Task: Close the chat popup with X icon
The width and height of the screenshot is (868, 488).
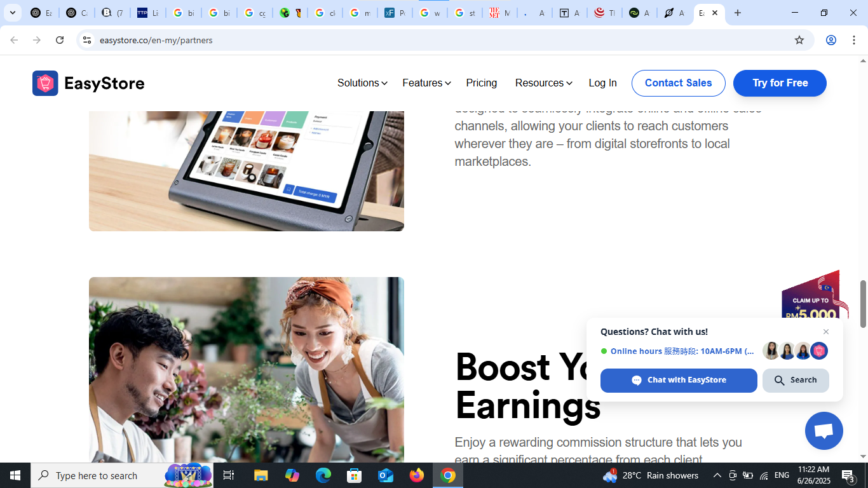Action: [826, 332]
